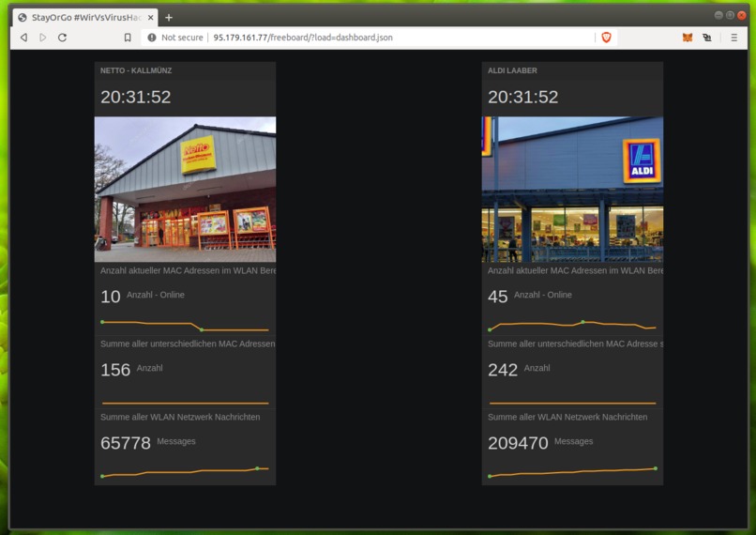Viewport: 756px width, 535px height.
Task: Click the clock in the ALDI pane
Action: pos(522,97)
